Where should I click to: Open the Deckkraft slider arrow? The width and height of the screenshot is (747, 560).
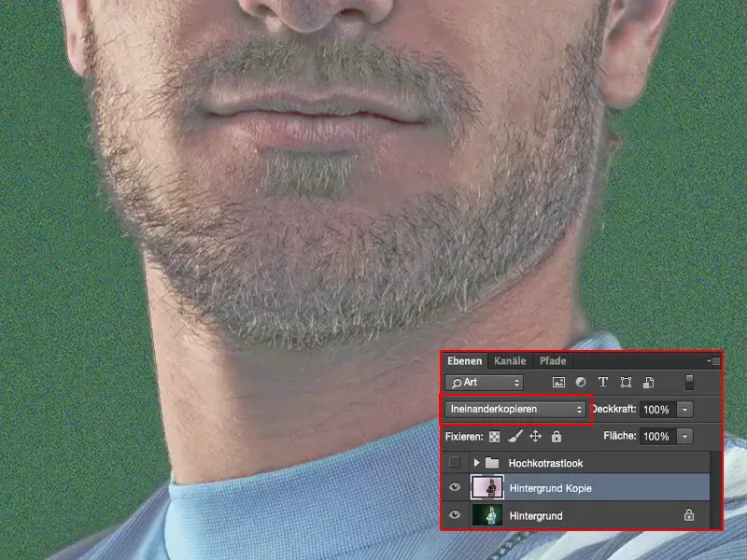[685, 410]
